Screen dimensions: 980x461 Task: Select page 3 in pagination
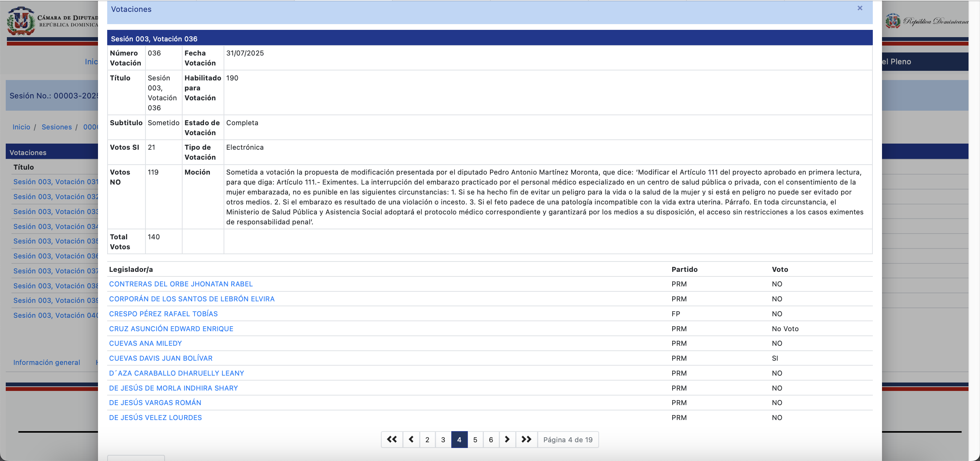pos(443,440)
